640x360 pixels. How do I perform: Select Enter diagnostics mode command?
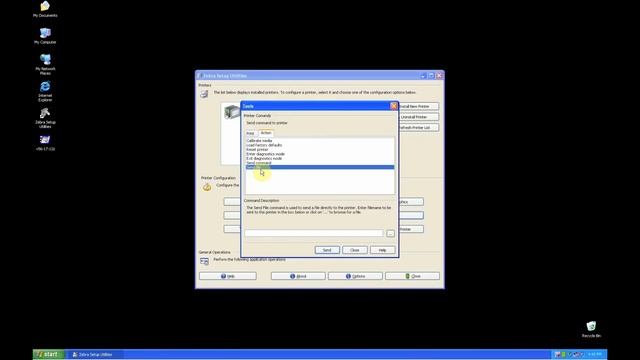click(x=265, y=154)
